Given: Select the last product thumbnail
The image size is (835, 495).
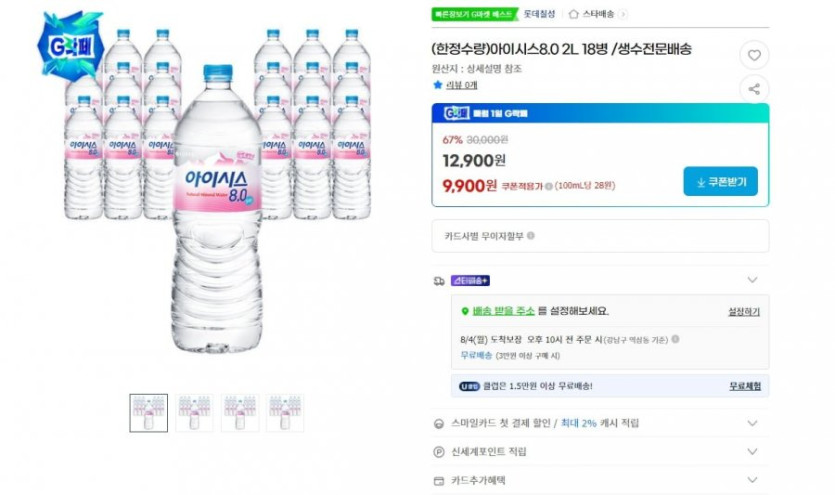Looking at the screenshot, I should 284,412.
